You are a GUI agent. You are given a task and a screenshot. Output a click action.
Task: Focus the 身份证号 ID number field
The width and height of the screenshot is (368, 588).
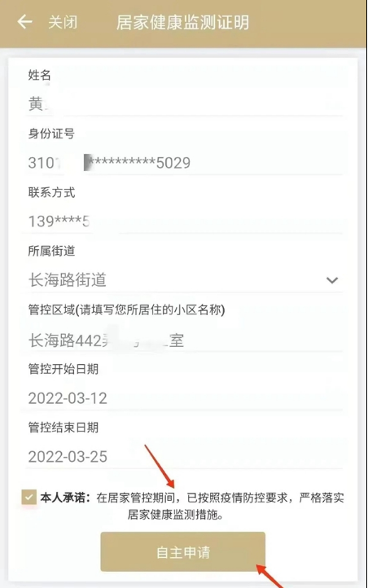184,163
